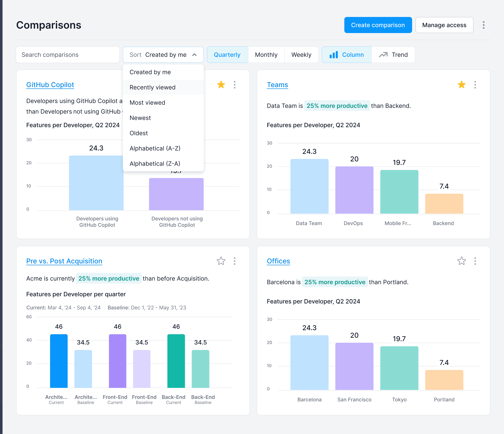Open options menu on GitHub Copilot card
Viewport: 504px width, 434px height.
234,85
